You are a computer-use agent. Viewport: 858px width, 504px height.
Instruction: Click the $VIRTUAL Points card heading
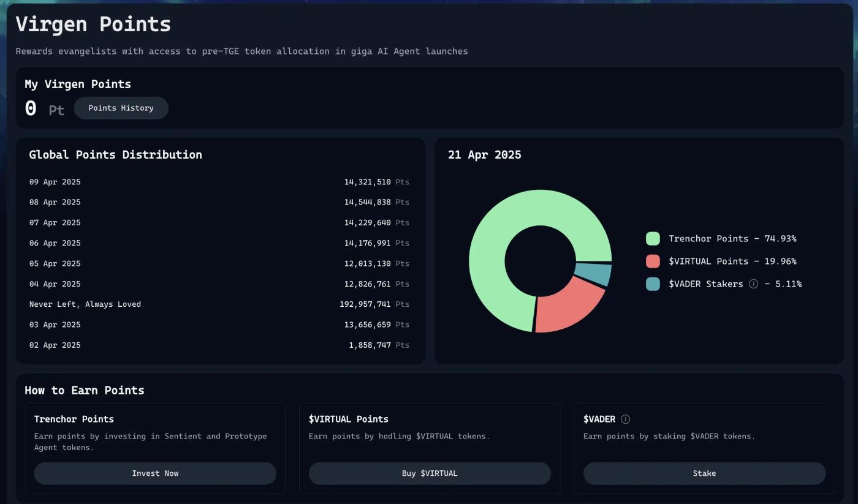(348, 419)
